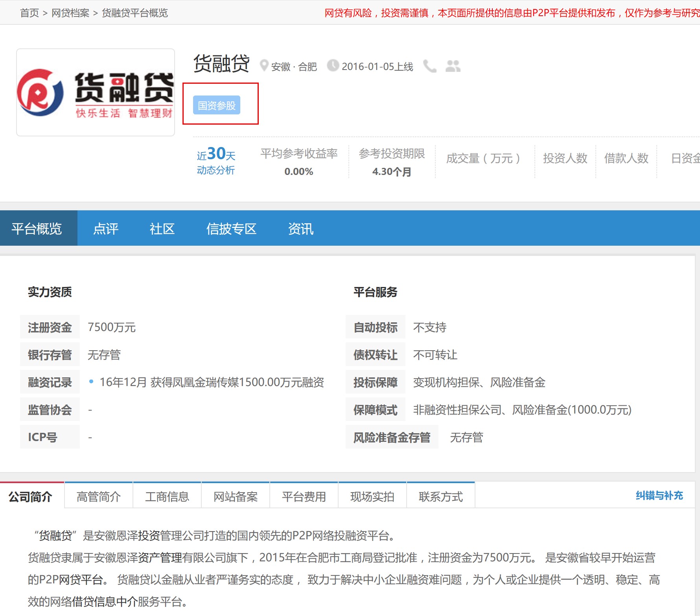The height and width of the screenshot is (616, 700).
Task: Click the 债权转让 value 不可转让
Action: coord(435,355)
